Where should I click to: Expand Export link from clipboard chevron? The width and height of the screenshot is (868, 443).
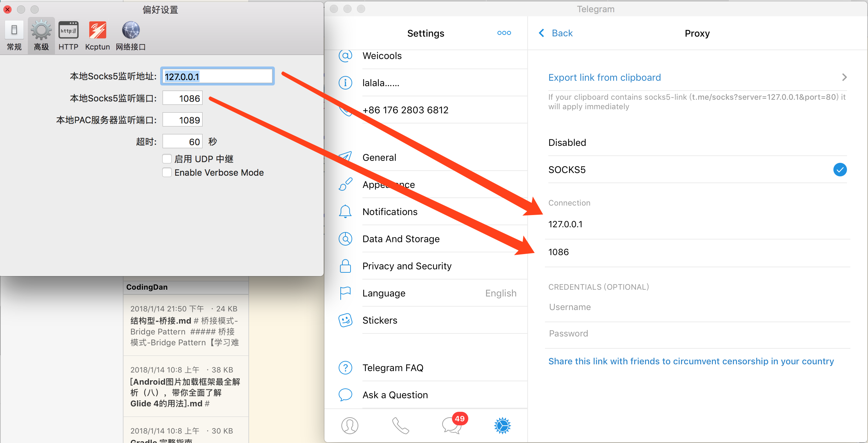tap(844, 77)
